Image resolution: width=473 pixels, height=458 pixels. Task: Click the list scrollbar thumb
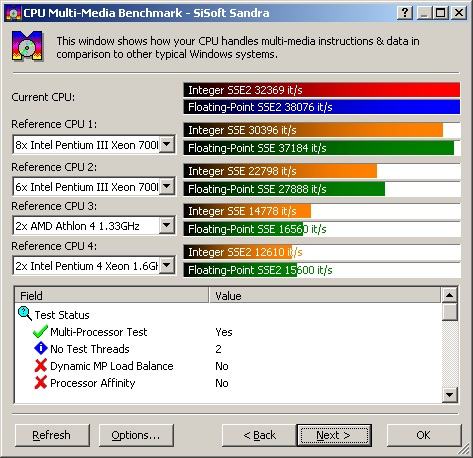tap(449, 311)
